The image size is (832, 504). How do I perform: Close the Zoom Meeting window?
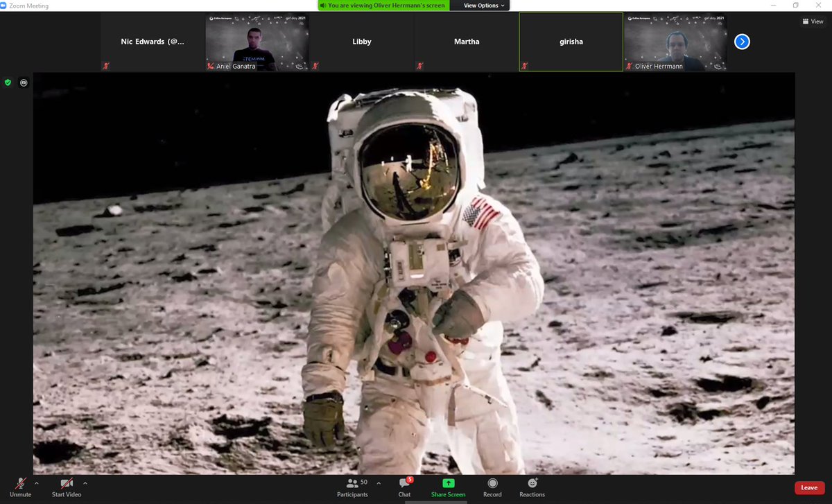click(x=819, y=5)
